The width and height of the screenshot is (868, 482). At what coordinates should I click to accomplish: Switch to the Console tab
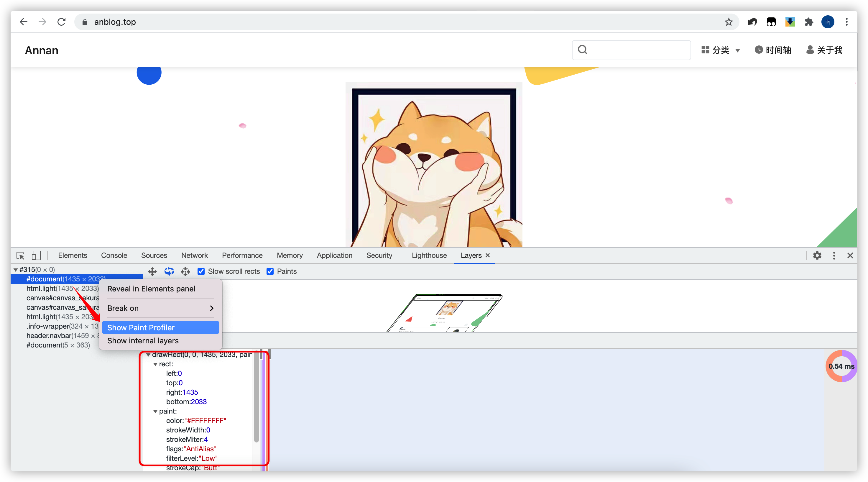[114, 255]
